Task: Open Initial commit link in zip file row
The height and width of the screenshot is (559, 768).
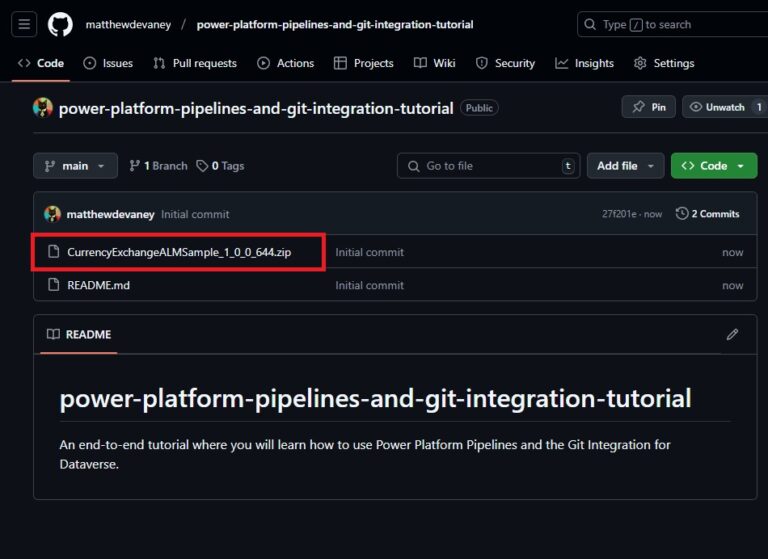Action: pos(369,252)
